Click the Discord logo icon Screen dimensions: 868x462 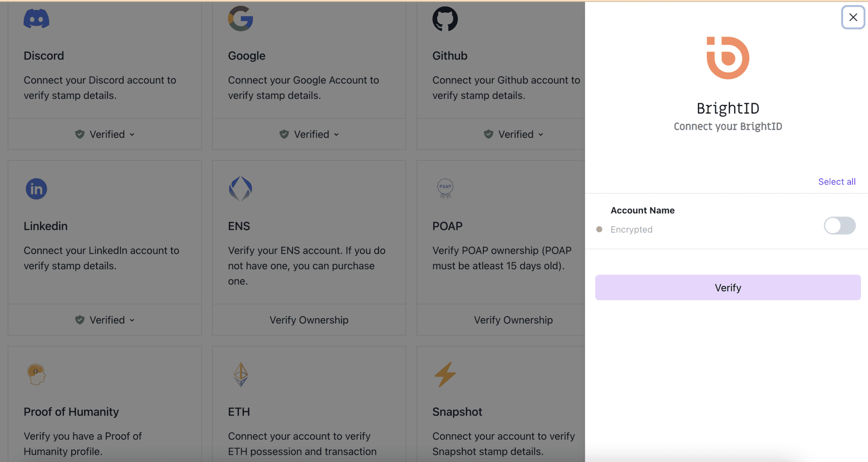(x=36, y=19)
